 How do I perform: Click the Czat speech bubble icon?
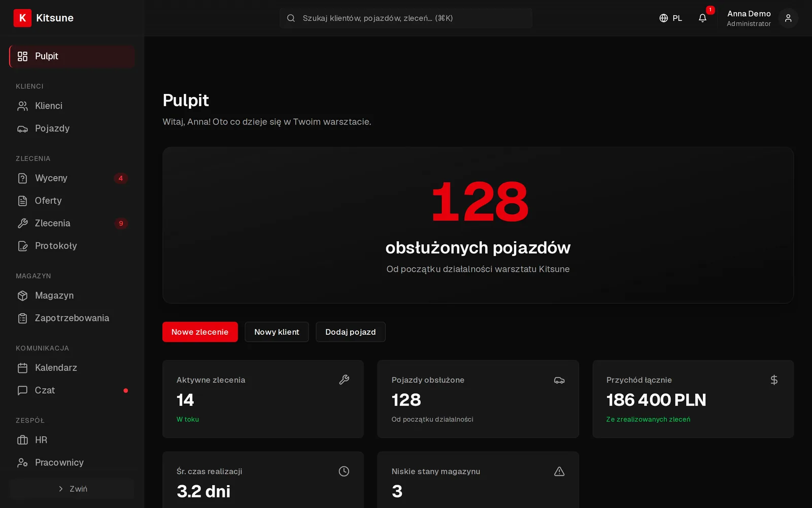22,390
